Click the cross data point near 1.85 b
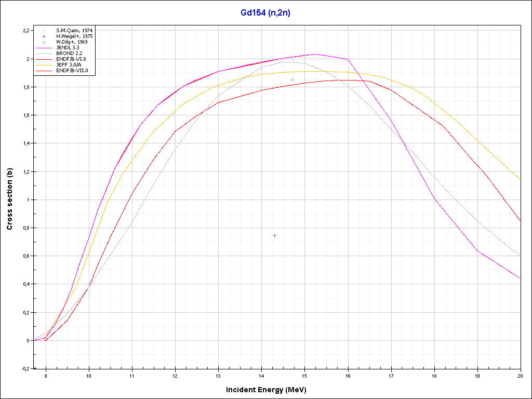The image size is (532, 399). point(292,79)
